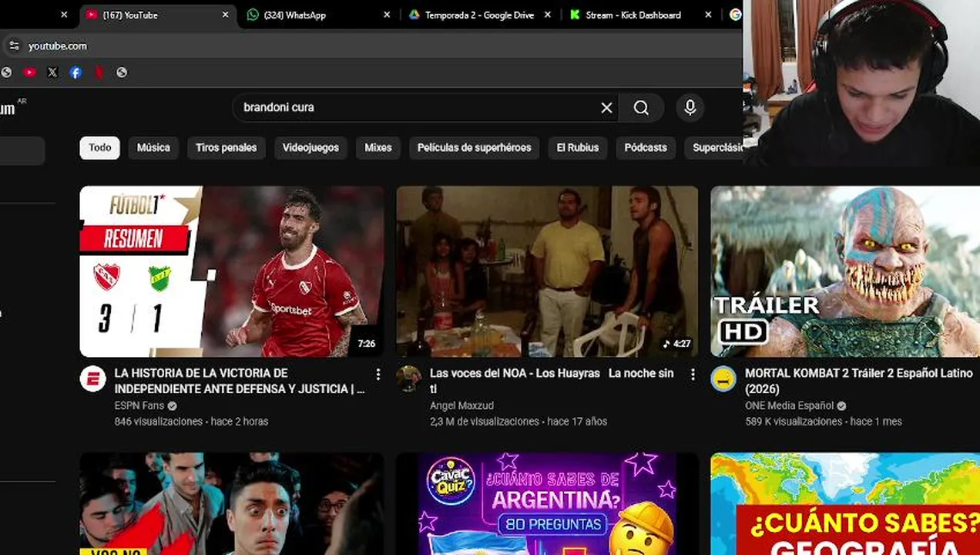Click the 4:27 duration badge

677,344
